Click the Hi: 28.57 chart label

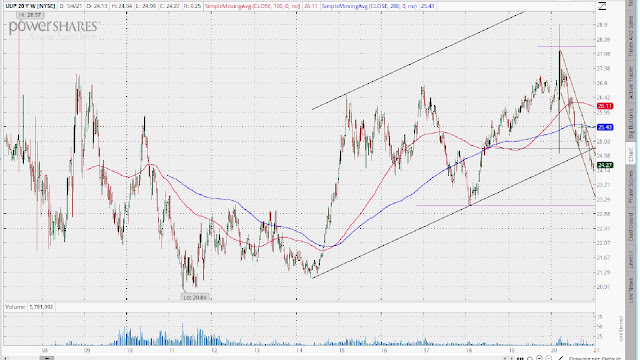[x=30, y=15]
